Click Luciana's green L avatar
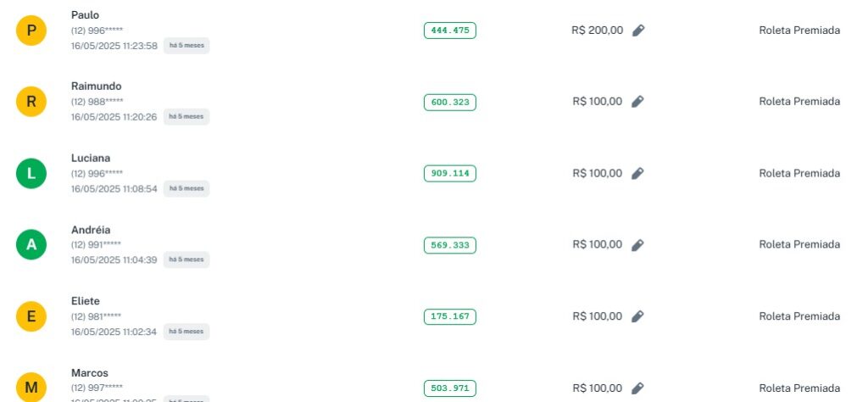868x402 pixels. click(31, 174)
